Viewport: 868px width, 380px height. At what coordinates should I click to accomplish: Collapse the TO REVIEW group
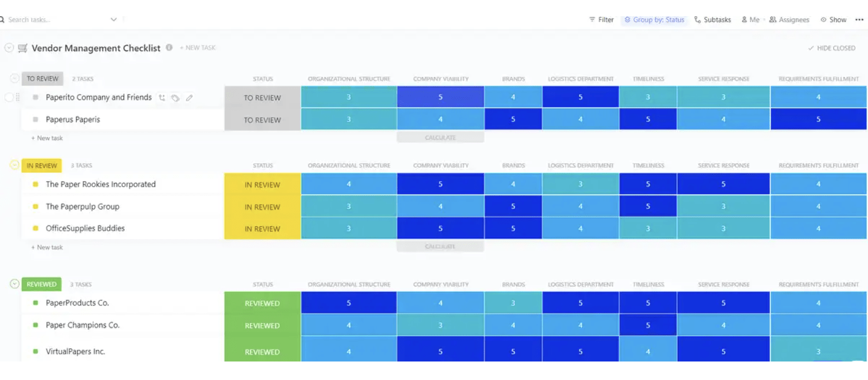[x=14, y=78]
